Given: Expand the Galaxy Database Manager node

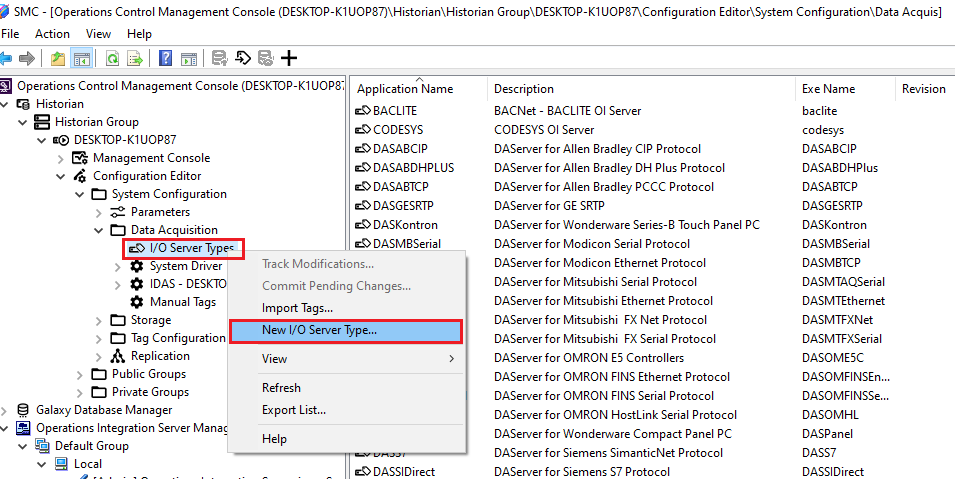Looking at the screenshot, I should 5,411.
